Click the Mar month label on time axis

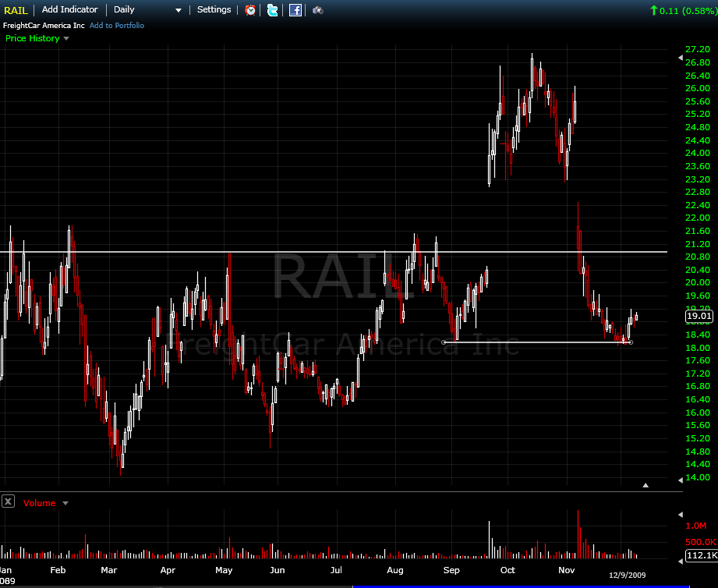tap(108, 570)
